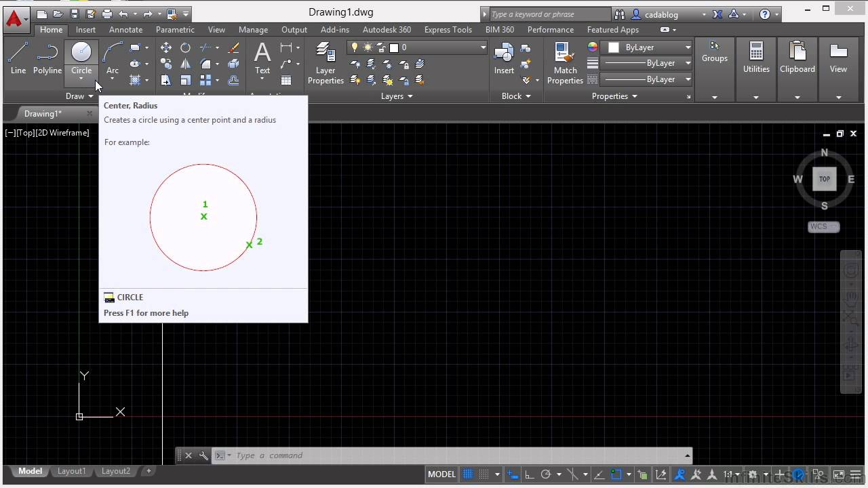Viewport: 868px width, 488px height.
Task: Click the Mirror tool icon
Action: click(x=185, y=64)
